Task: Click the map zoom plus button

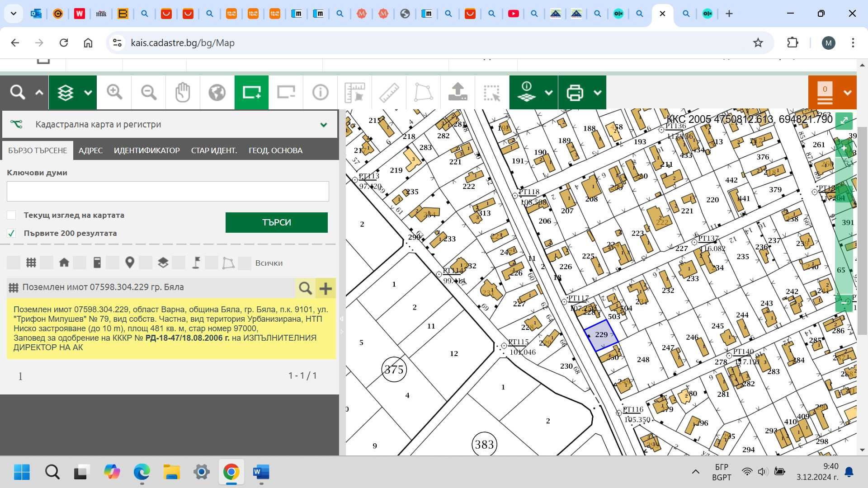Action: coord(844,148)
